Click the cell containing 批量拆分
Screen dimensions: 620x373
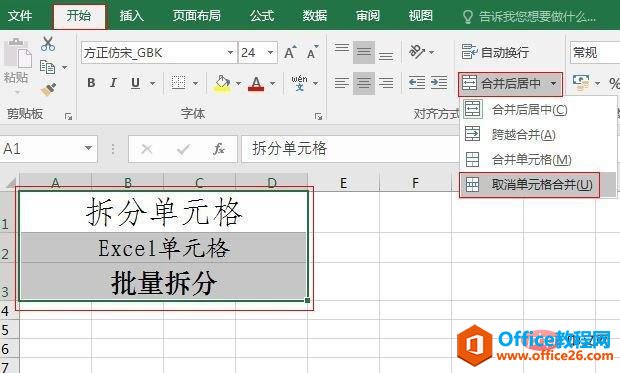point(163,282)
